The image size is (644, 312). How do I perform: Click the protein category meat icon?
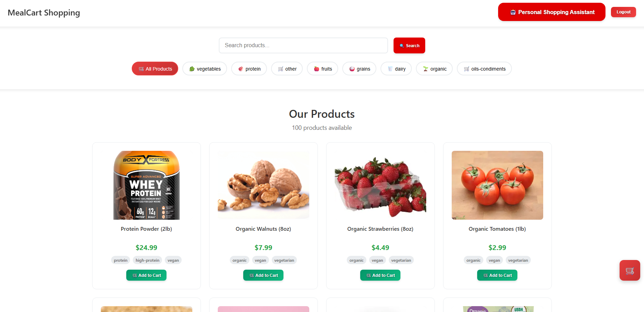pyautogui.click(x=241, y=69)
